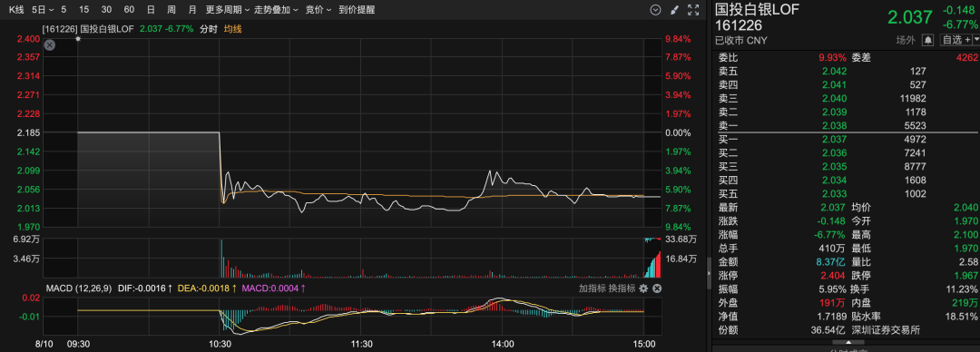Viewport: 980px width, 352px height.
Task: Click the stock name 国投白银LOF header
Action: tap(758, 9)
